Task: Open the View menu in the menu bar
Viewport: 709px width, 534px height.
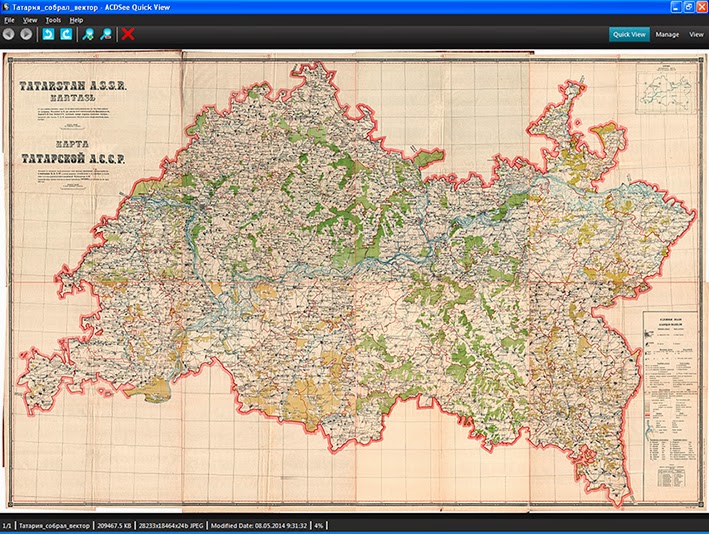Action: tap(30, 20)
